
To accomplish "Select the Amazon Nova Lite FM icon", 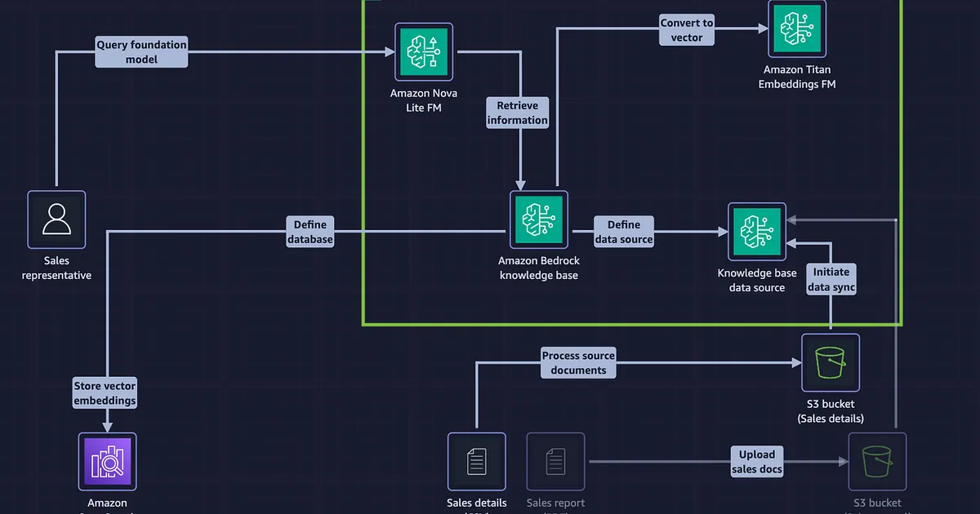I will tap(424, 52).
